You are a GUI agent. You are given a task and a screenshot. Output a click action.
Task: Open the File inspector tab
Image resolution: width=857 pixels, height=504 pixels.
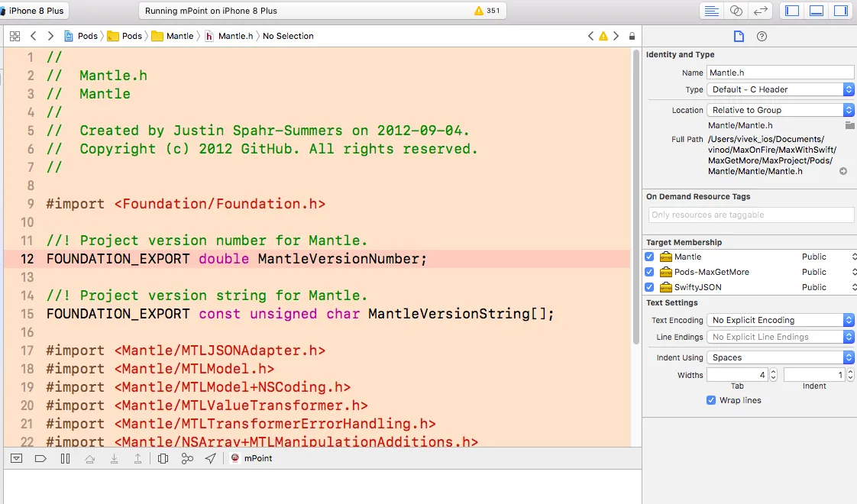(739, 36)
